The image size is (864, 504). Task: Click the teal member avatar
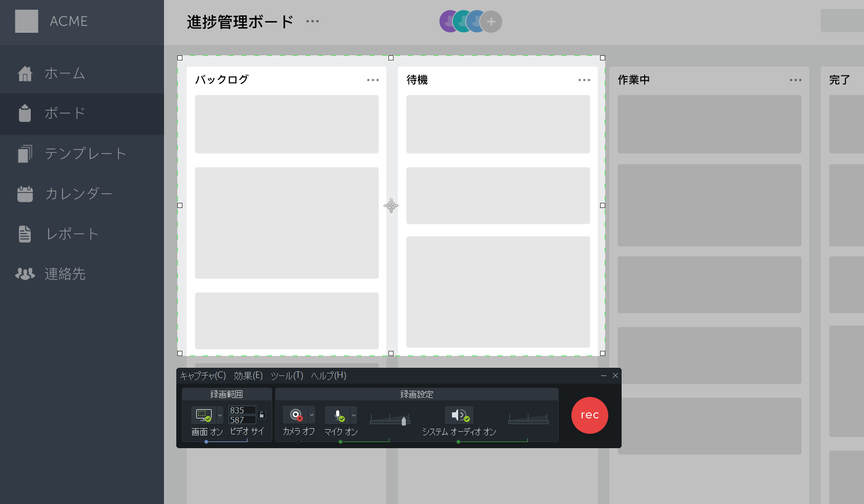tap(460, 22)
